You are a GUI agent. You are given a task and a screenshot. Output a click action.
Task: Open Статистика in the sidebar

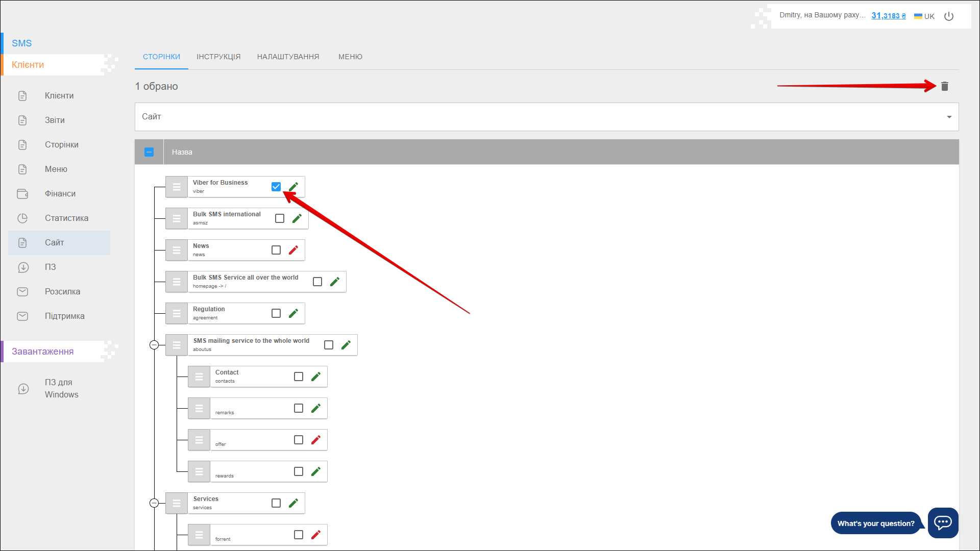pos(66,218)
